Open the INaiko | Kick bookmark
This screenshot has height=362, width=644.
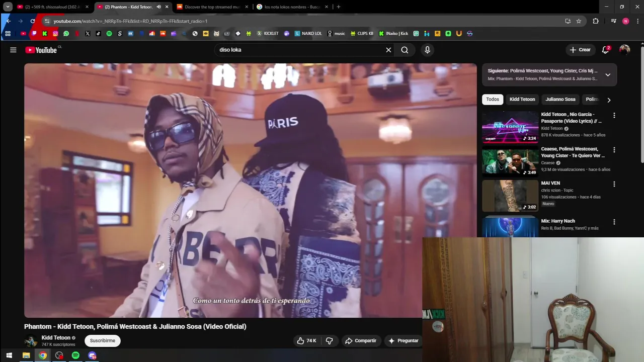393,34
